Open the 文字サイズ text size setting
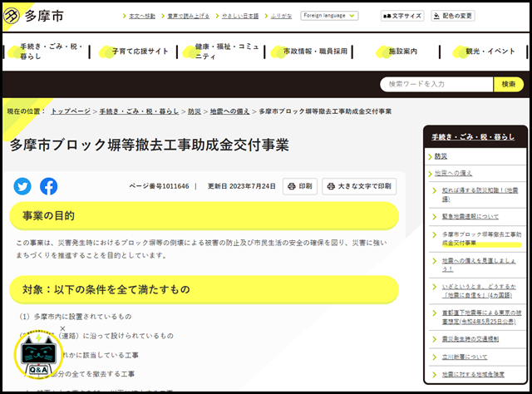 (x=403, y=16)
